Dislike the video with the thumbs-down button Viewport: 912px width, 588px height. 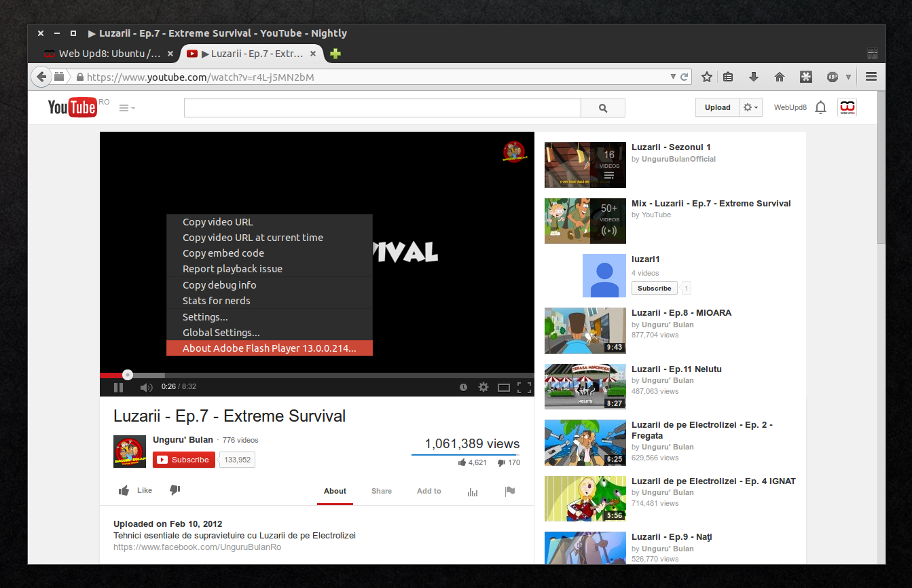pyautogui.click(x=175, y=490)
